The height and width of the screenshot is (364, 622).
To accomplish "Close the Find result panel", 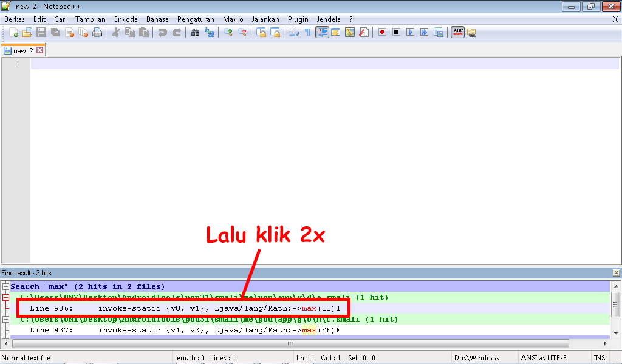I will (616, 273).
